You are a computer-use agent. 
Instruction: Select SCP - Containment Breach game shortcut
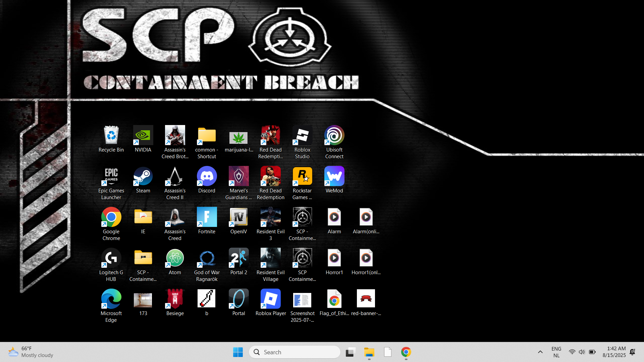click(x=302, y=224)
